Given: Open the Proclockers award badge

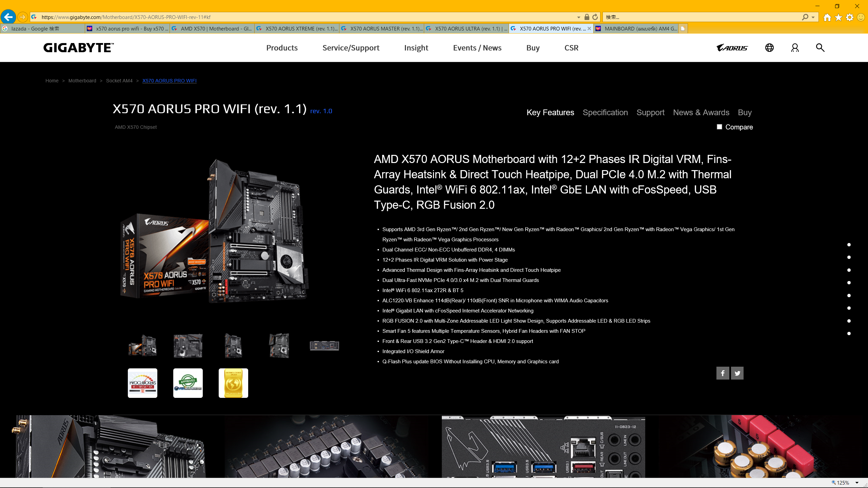Looking at the screenshot, I should click(143, 383).
